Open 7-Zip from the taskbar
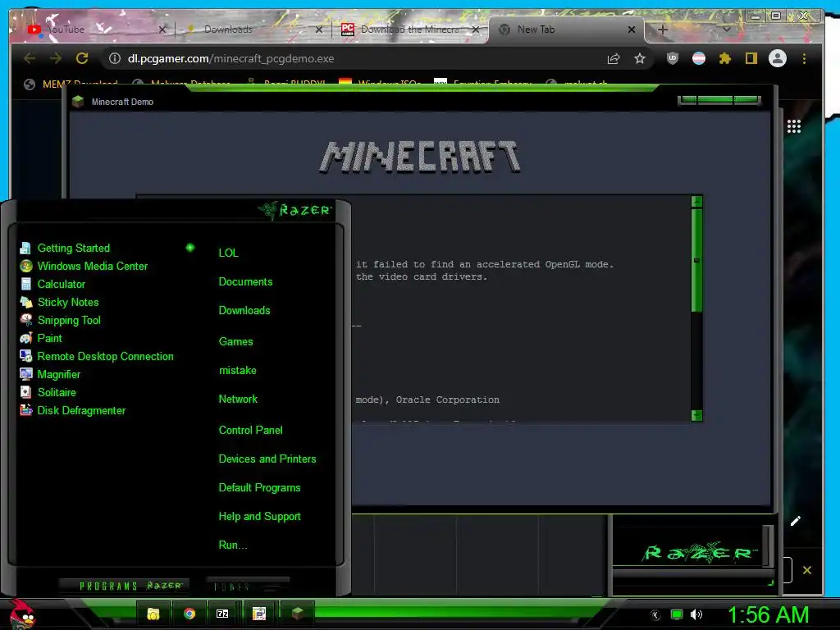 click(222, 614)
